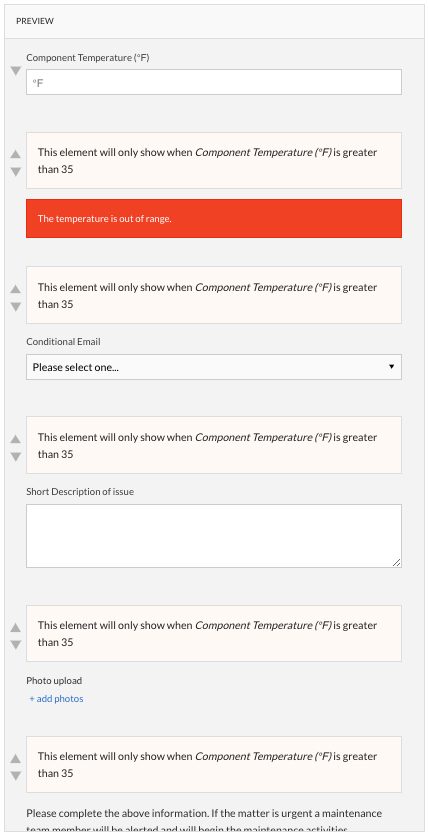Click the 'Component Temperature (°F)' field label
429x837 pixels.
pyautogui.click(x=88, y=58)
